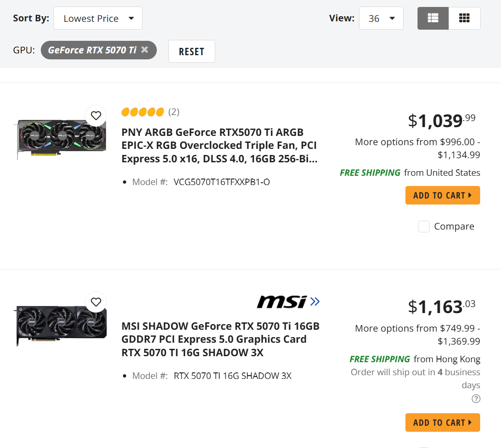
Task: Open the View 36 per page dropdown
Action: pyautogui.click(x=381, y=18)
